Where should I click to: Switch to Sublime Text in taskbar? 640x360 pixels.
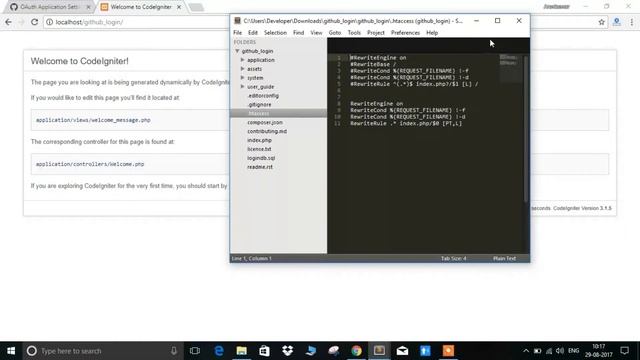tap(379, 351)
